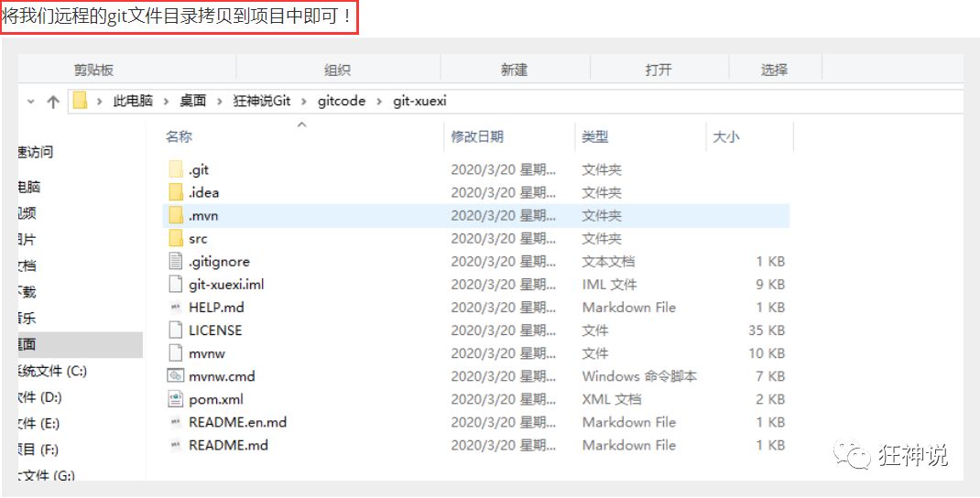Viewport: 980px width, 498px height.
Task: Click 文本文档 type of .gitignore
Action: pos(608,262)
